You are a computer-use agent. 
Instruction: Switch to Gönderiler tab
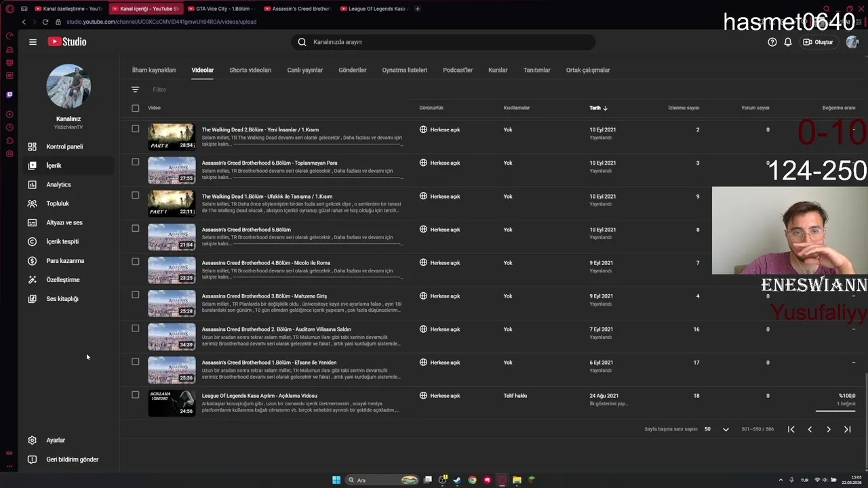(353, 70)
